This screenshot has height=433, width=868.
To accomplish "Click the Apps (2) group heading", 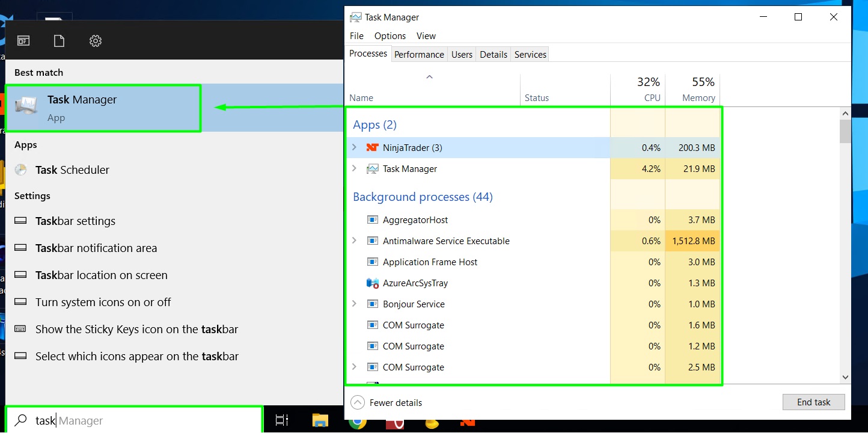I will (x=374, y=124).
